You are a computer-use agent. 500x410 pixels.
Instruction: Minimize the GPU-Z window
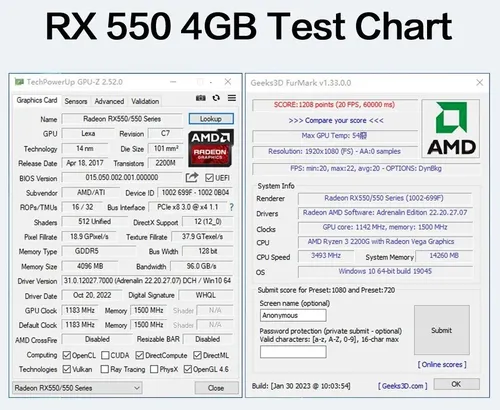(x=173, y=82)
